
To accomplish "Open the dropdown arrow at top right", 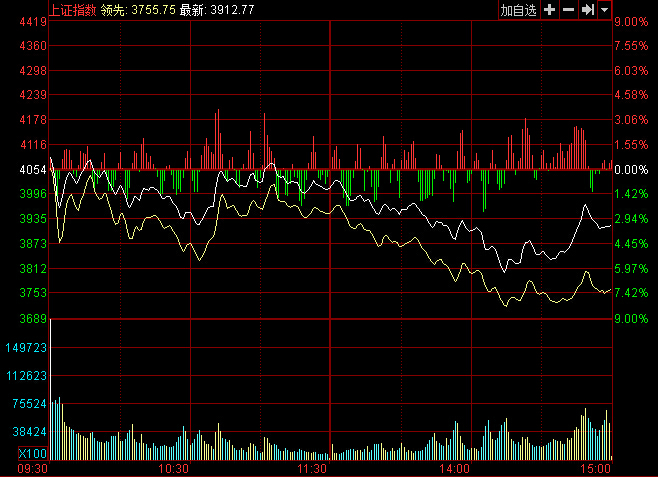I will pos(607,9).
